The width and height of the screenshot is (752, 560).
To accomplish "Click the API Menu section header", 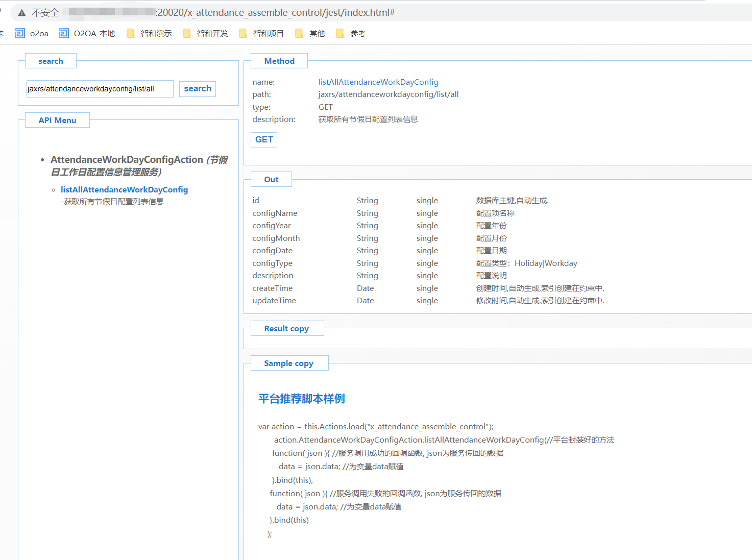I will click(x=57, y=120).
